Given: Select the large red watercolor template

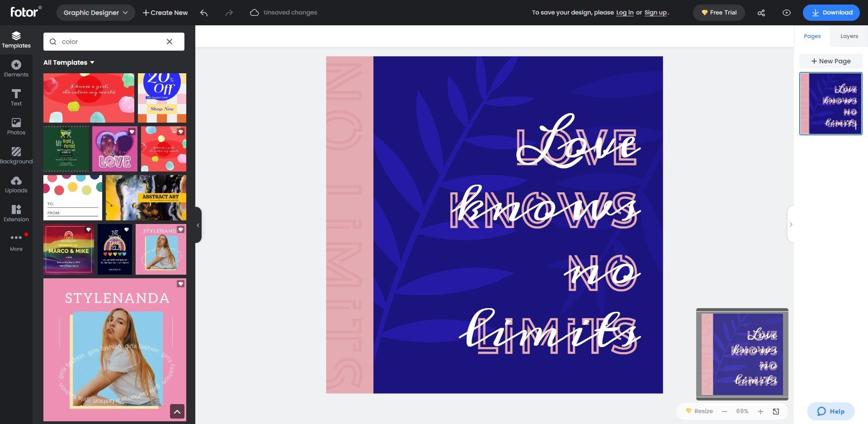Looking at the screenshot, I should [89, 98].
